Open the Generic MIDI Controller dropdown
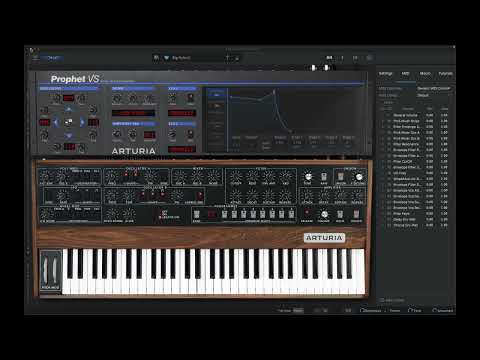The height and width of the screenshot is (360, 480). pos(434,89)
